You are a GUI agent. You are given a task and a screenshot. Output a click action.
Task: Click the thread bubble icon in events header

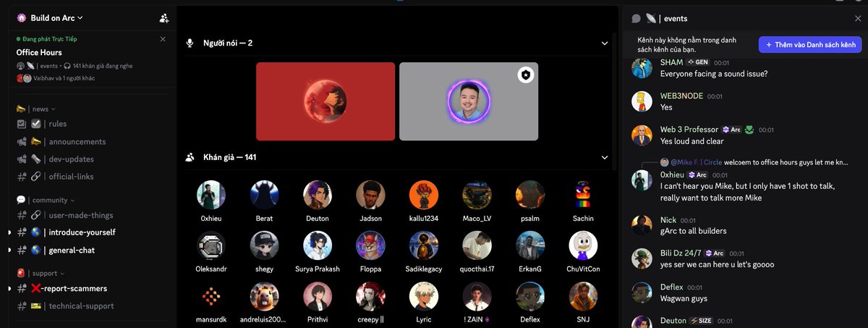[636, 19]
